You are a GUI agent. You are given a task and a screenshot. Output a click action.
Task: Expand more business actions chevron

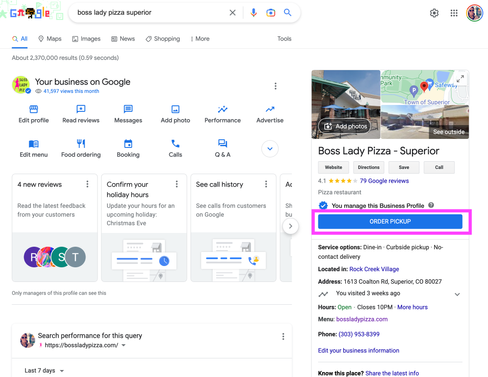coord(270,149)
